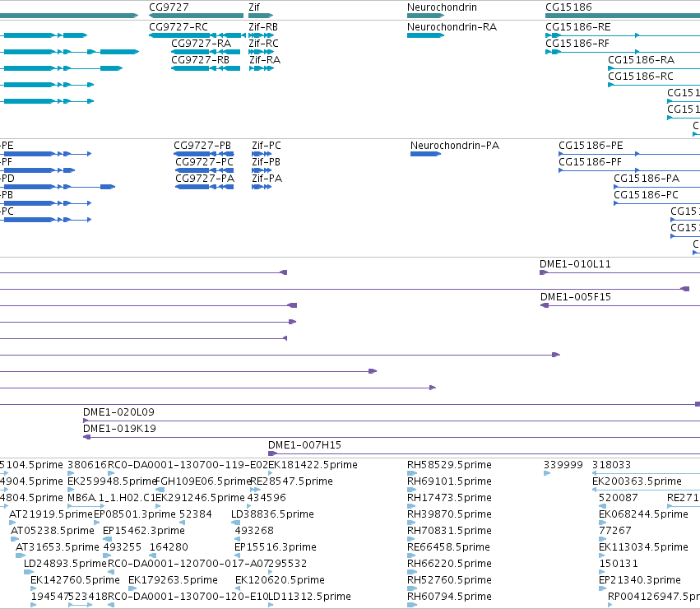The width and height of the screenshot is (700, 609).
Task: Click the Neurochondrin gene label
Action: [x=442, y=7]
